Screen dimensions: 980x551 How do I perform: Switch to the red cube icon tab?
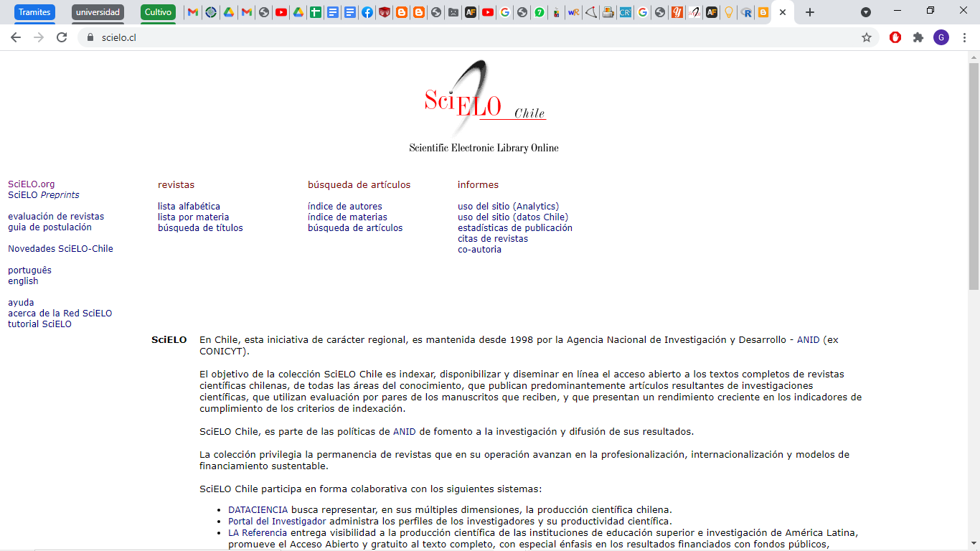pos(385,12)
